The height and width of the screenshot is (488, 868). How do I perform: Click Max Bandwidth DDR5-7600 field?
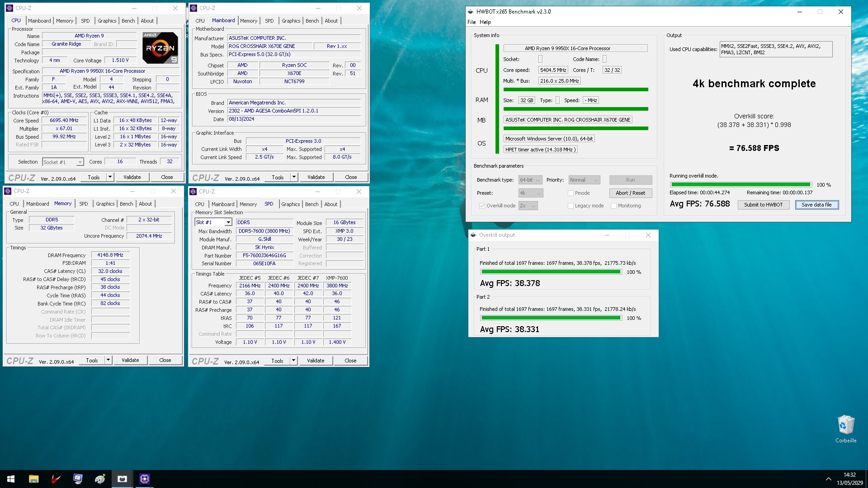click(x=264, y=231)
